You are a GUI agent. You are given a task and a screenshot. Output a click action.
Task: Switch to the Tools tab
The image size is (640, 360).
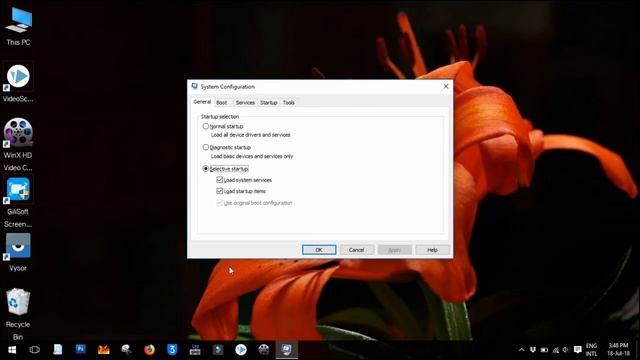pos(289,103)
